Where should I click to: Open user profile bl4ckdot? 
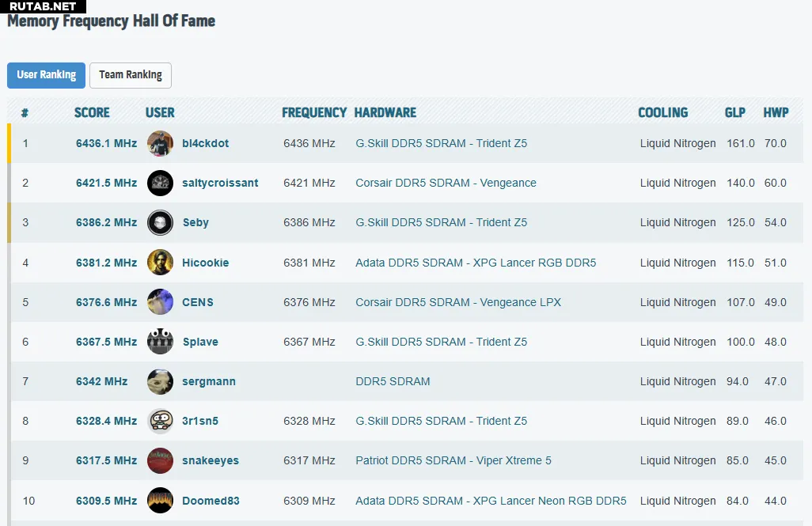pyautogui.click(x=205, y=143)
